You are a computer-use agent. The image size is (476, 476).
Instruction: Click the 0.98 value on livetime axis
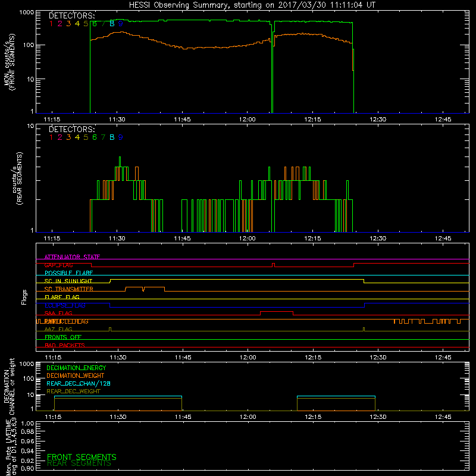[x=27, y=432]
